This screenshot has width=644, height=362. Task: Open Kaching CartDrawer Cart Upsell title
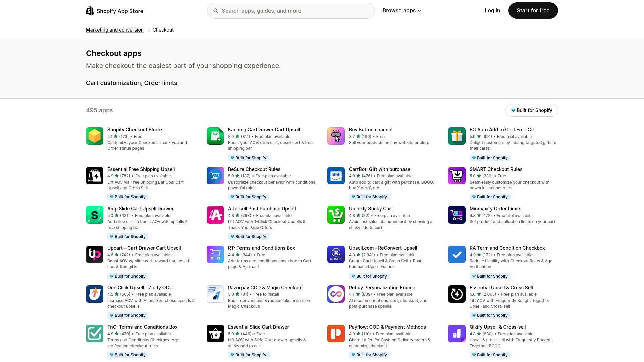264,130
